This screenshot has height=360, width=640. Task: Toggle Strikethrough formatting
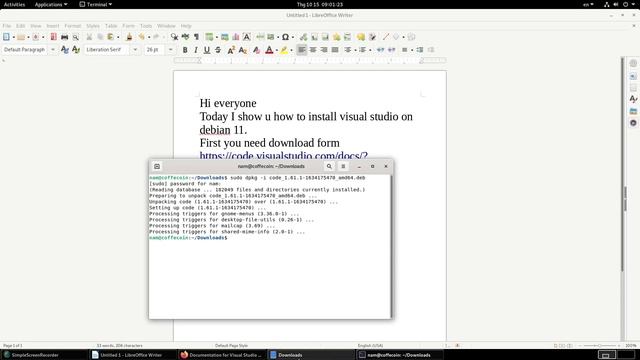pos(218,50)
